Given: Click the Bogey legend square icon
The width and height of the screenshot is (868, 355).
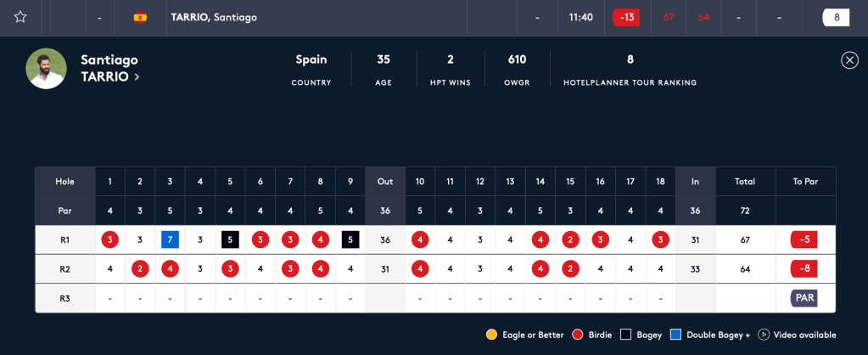Looking at the screenshot, I should click(627, 335).
